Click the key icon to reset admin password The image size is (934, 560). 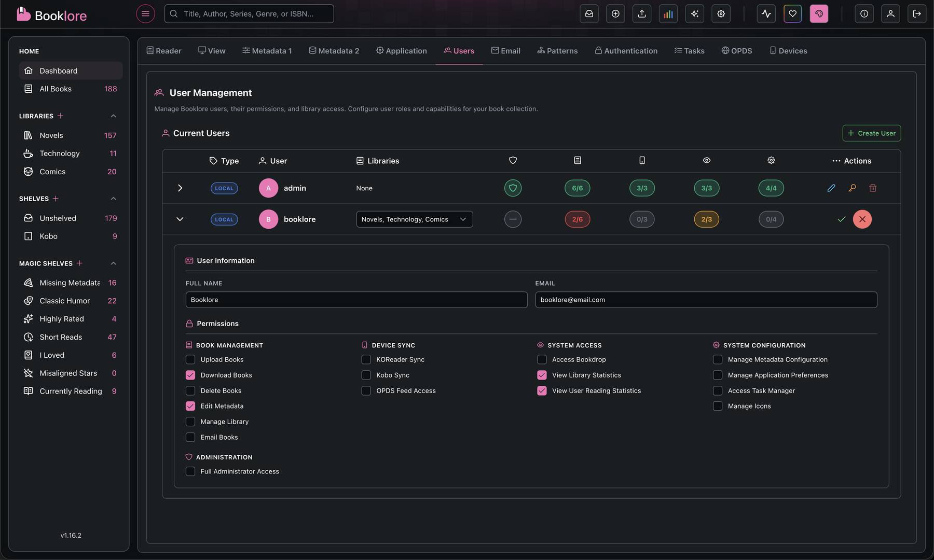point(851,188)
